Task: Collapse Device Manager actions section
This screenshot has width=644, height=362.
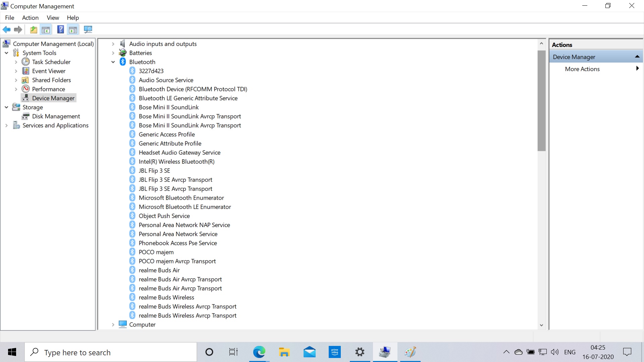Action: click(637, 57)
